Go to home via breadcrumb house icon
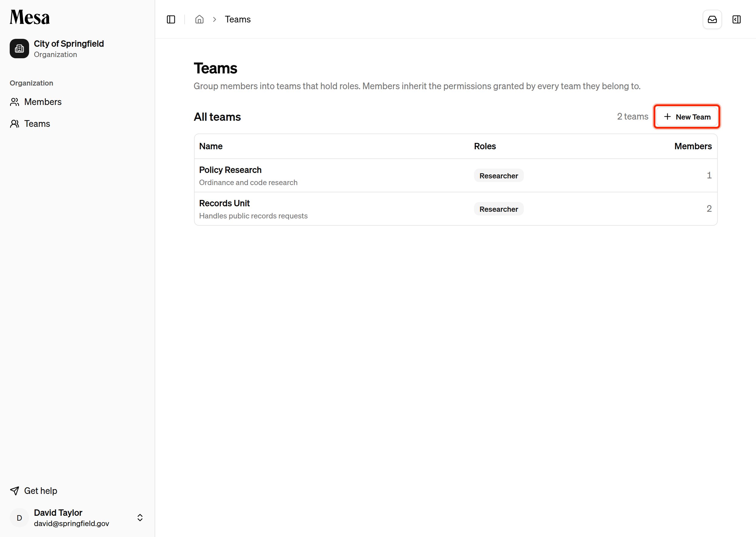The image size is (756, 537). [199, 19]
